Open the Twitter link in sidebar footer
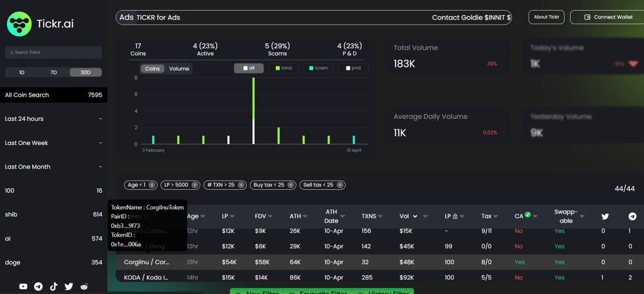 point(69,286)
